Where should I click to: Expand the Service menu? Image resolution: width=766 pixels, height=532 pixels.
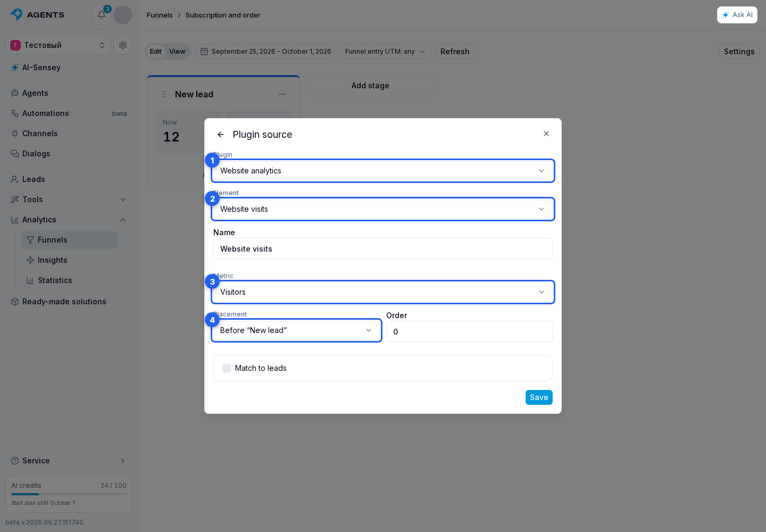coord(69,461)
